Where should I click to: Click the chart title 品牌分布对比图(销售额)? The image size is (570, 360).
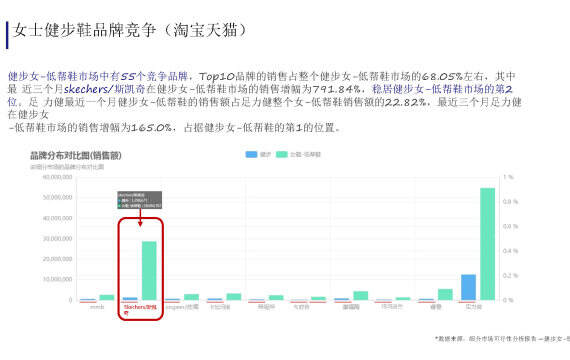point(76,155)
